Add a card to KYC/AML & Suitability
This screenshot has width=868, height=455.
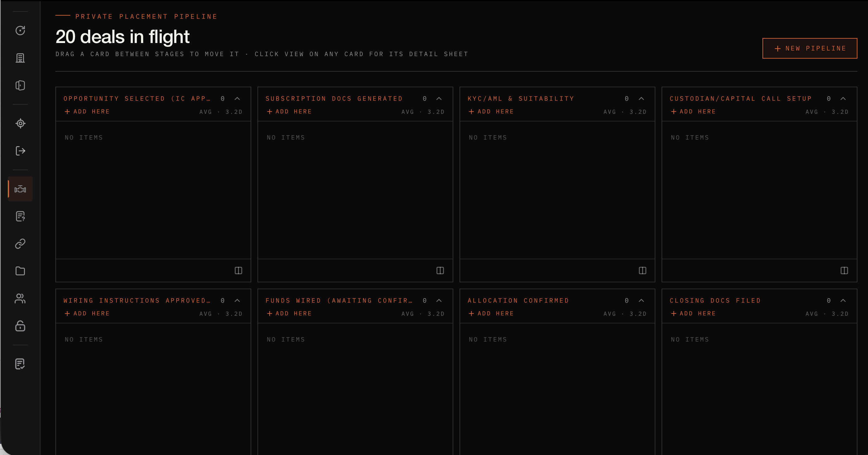(491, 112)
